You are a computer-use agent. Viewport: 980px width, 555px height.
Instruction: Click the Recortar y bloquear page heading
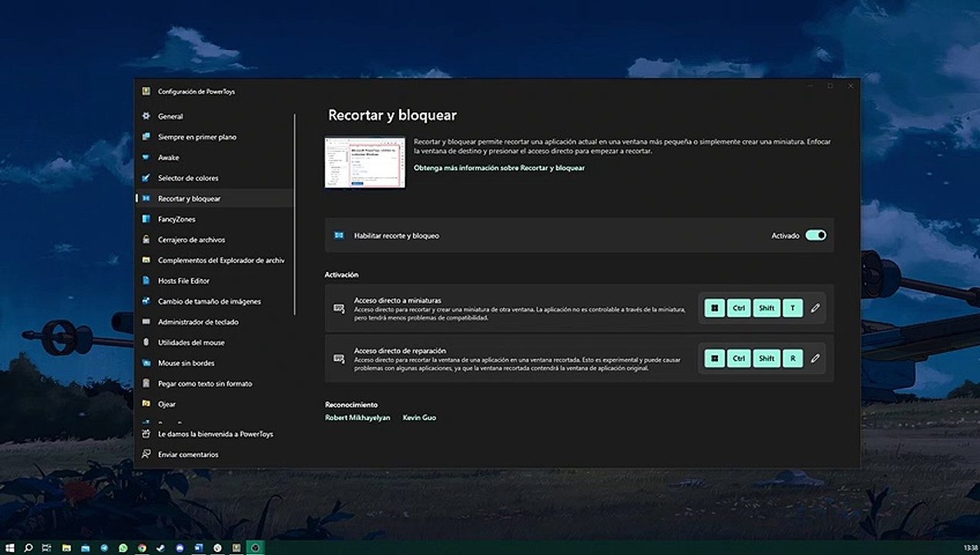(392, 116)
